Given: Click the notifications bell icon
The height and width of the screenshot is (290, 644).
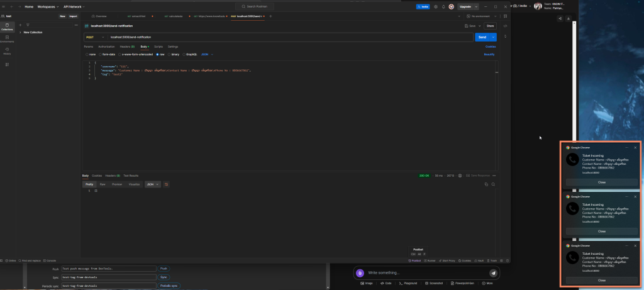Looking at the screenshot, I should 443,6.
